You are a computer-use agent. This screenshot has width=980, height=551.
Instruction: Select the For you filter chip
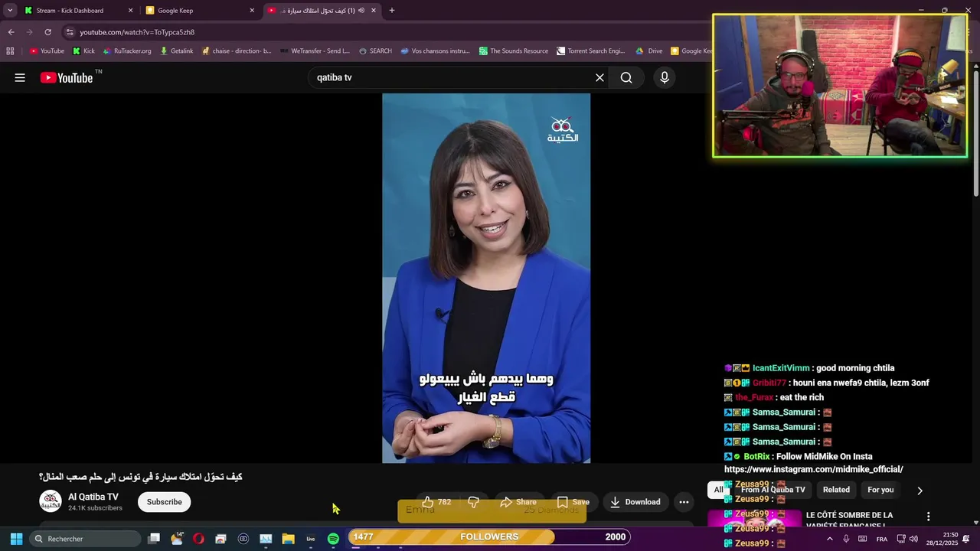pyautogui.click(x=880, y=490)
